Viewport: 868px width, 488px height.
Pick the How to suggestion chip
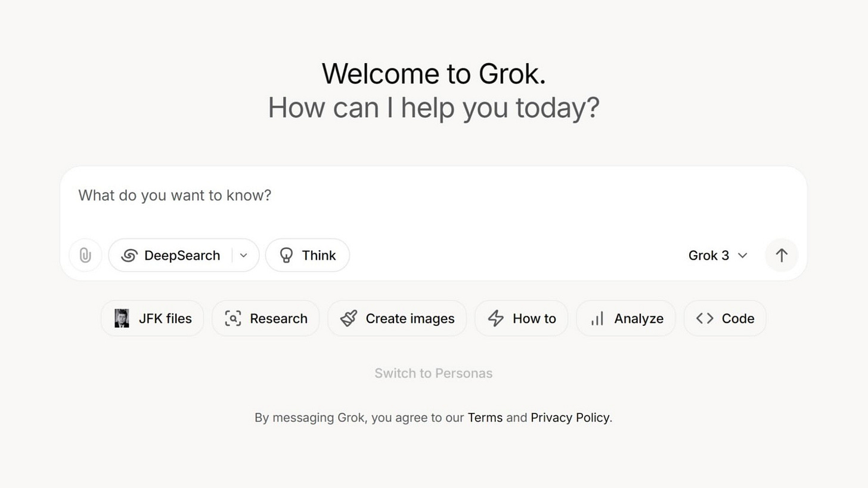[521, 318]
